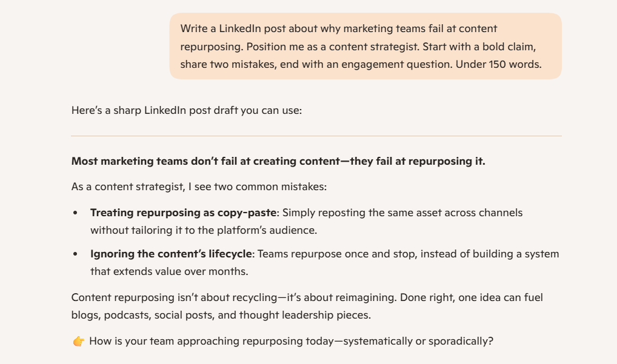617x364 pixels.
Task: Click the first bullet point marker
Action: pyautogui.click(x=75, y=213)
